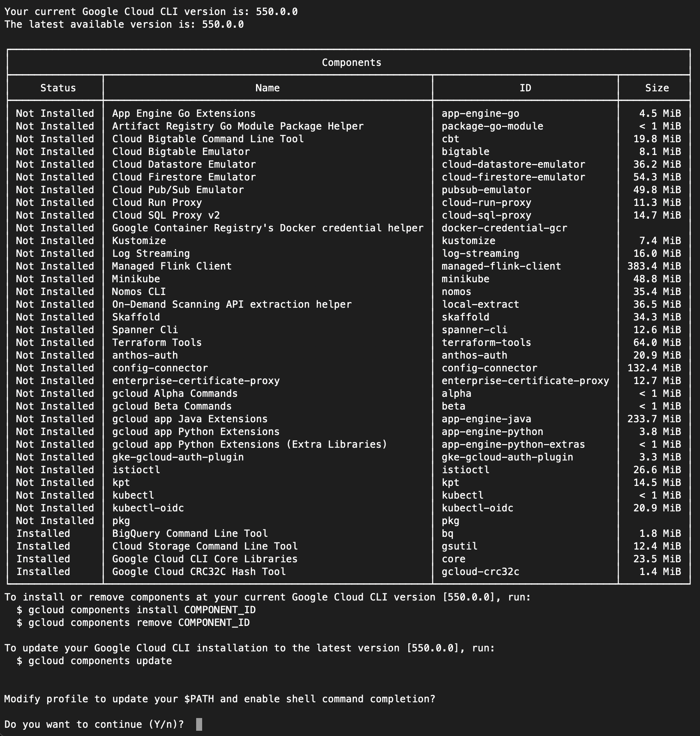Viewport: 700px width, 736px height.
Task: Select 'App Engine Go Extensions' name cell
Action: [184, 113]
